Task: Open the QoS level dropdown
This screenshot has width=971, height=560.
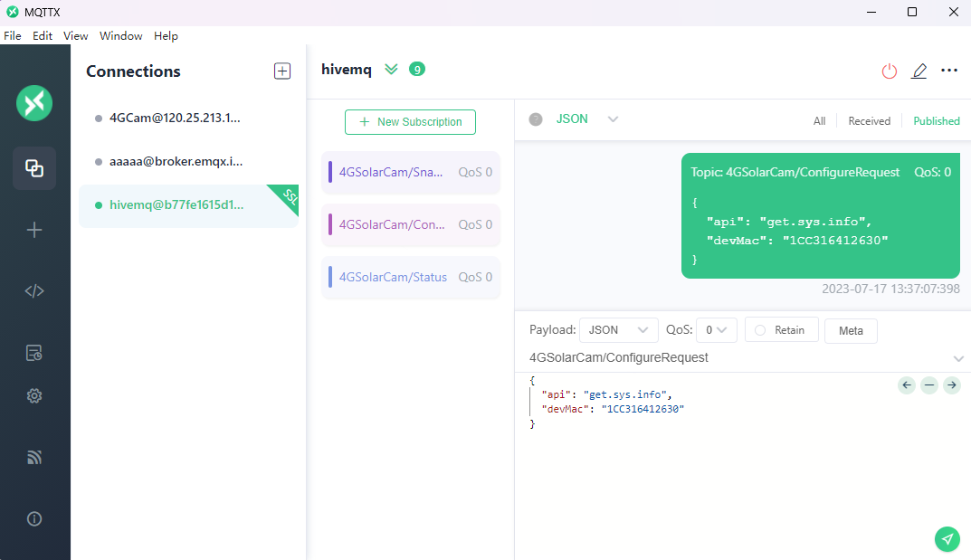Action: point(717,330)
